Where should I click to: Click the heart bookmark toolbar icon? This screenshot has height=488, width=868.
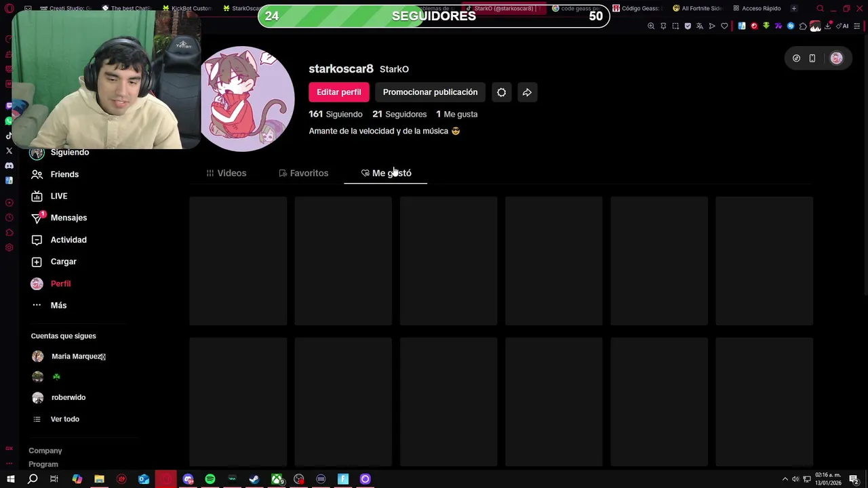724,26
